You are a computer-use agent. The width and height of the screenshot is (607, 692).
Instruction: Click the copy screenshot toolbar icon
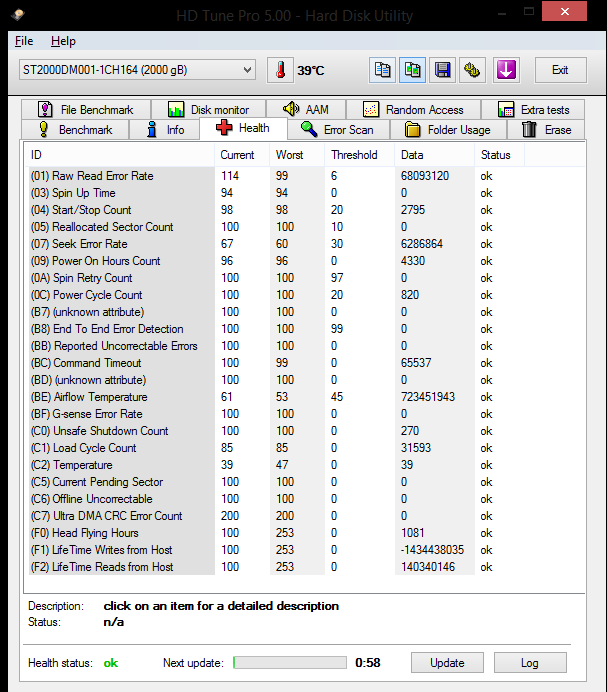[412, 70]
